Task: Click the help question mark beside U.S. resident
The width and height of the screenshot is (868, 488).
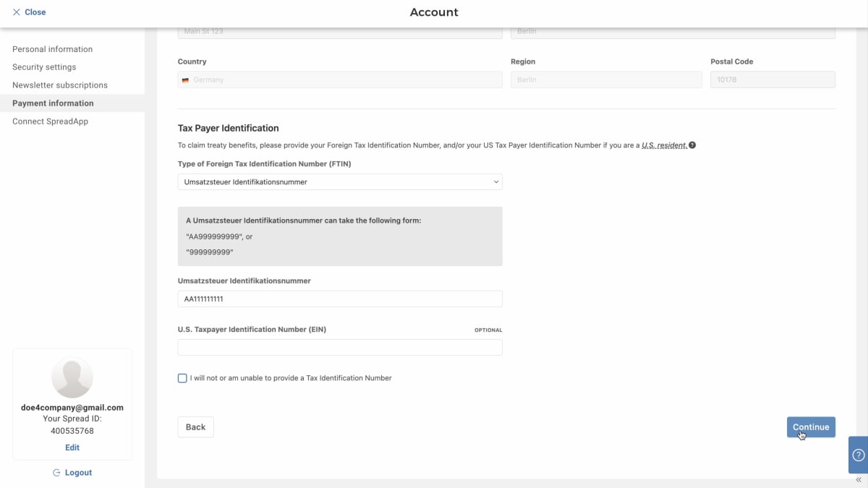Action: 692,145
